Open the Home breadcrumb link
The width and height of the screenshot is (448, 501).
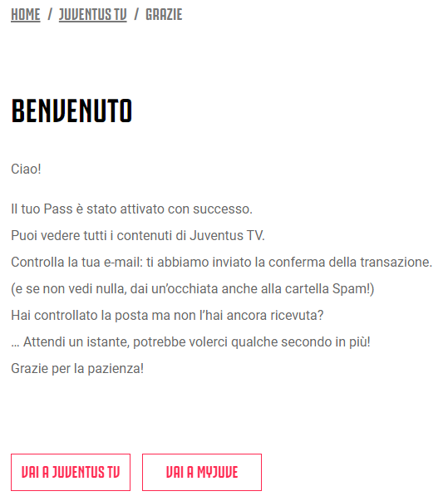26,14
